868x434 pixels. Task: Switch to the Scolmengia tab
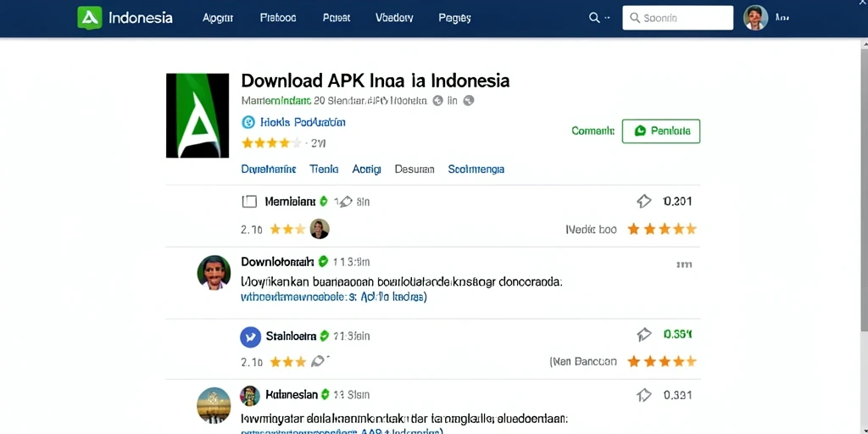pyautogui.click(x=476, y=169)
